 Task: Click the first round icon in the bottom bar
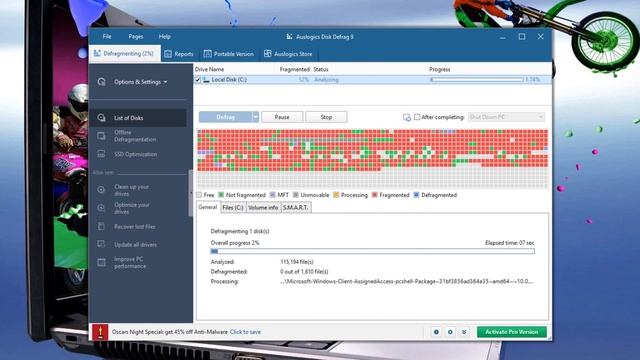point(436,332)
